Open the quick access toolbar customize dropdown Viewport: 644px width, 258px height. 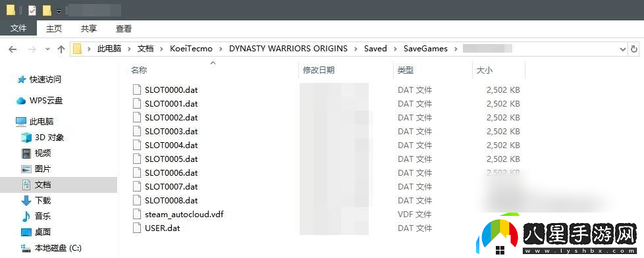[59, 11]
